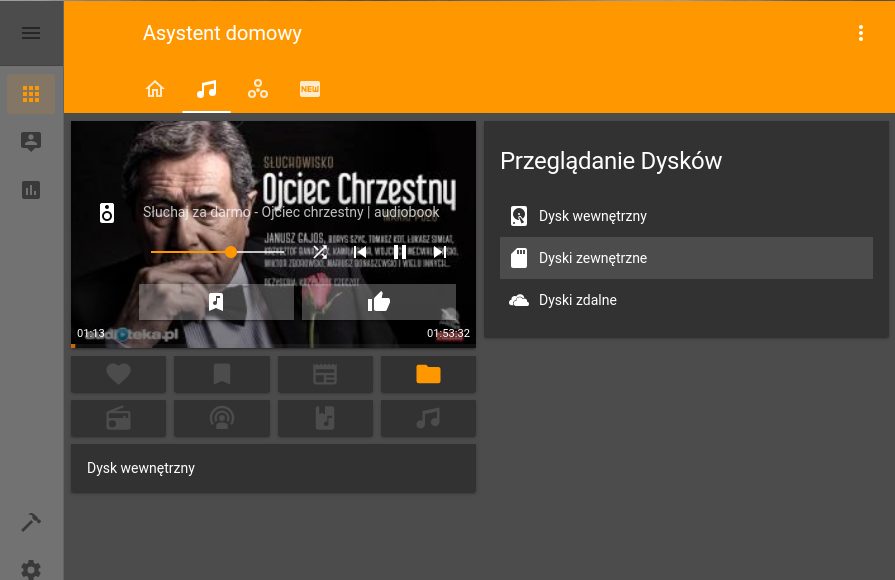The height and width of the screenshot is (580, 895).
Task: Skip to next track
Action: [x=440, y=252]
